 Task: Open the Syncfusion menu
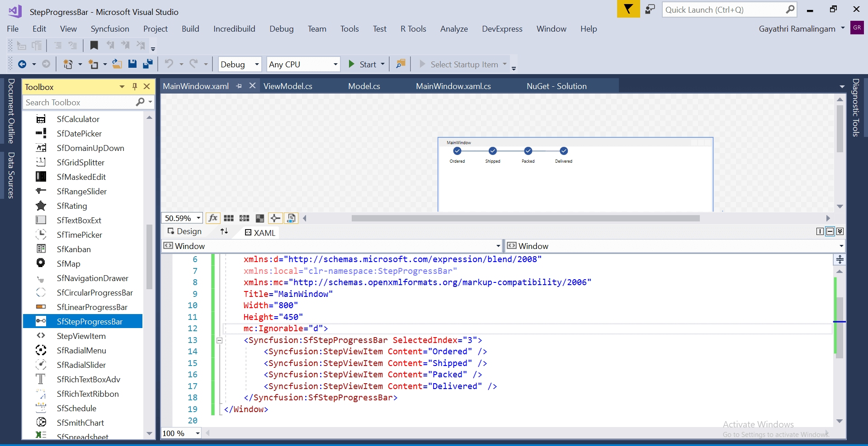tap(110, 28)
